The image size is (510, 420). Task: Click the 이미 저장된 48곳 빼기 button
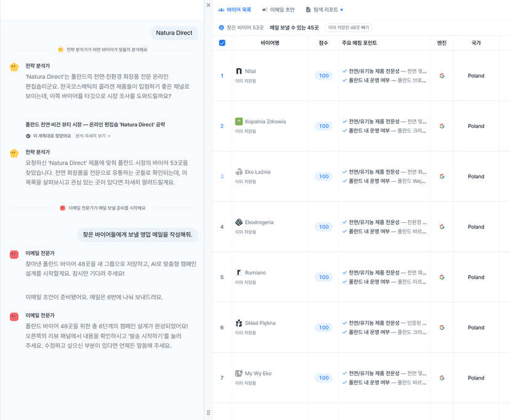(349, 28)
